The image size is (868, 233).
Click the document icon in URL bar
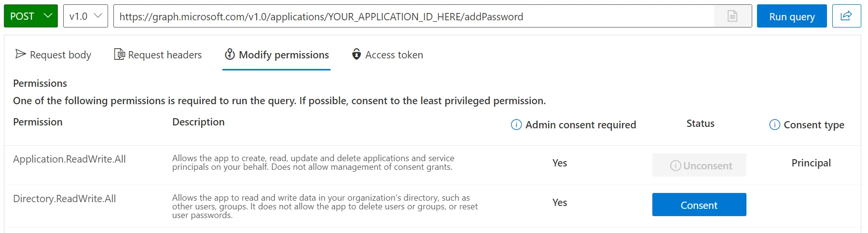point(732,16)
